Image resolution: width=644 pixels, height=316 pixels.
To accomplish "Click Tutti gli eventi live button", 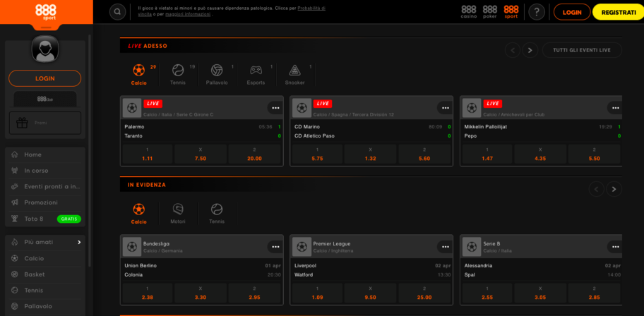I will (x=582, y=50).
